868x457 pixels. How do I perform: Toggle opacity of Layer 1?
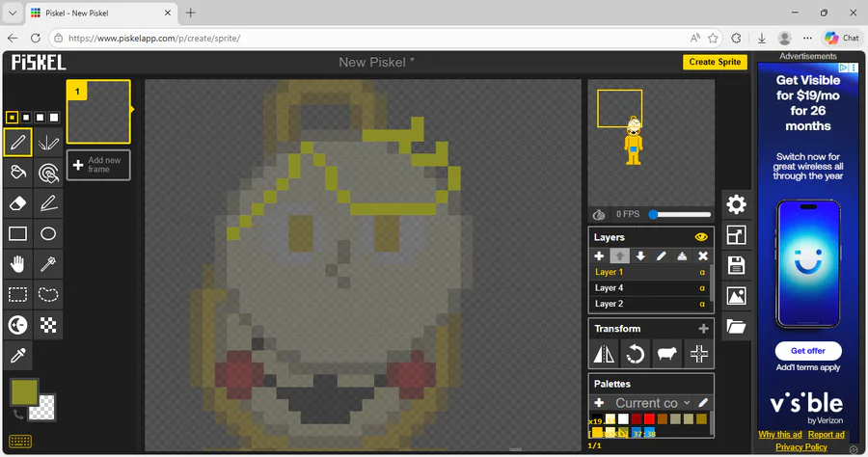click(x=702, y=272)
